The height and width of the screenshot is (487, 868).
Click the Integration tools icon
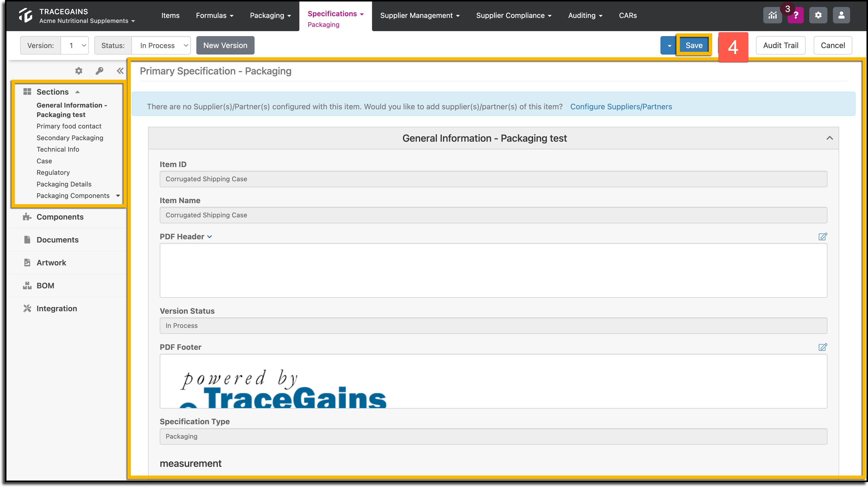pos(27,308)
